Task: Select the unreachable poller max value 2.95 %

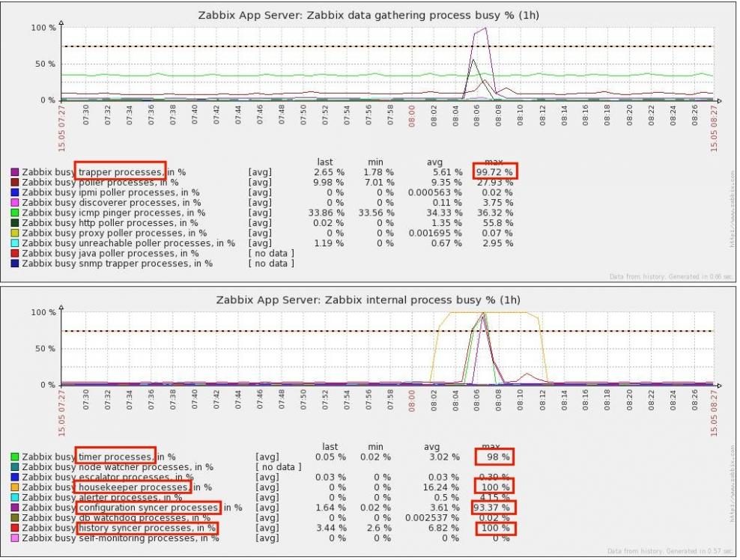Action: [497, 243]
